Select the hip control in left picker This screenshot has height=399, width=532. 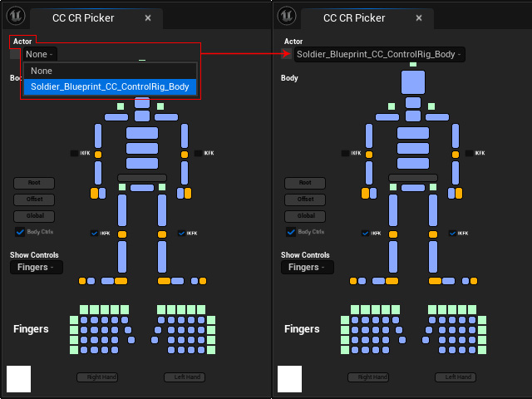pos(142,188)
